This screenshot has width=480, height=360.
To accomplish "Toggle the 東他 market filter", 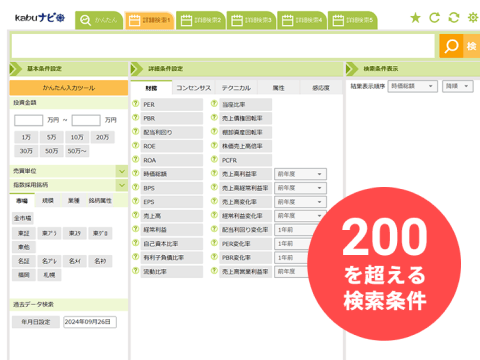I will pos(24,247).
